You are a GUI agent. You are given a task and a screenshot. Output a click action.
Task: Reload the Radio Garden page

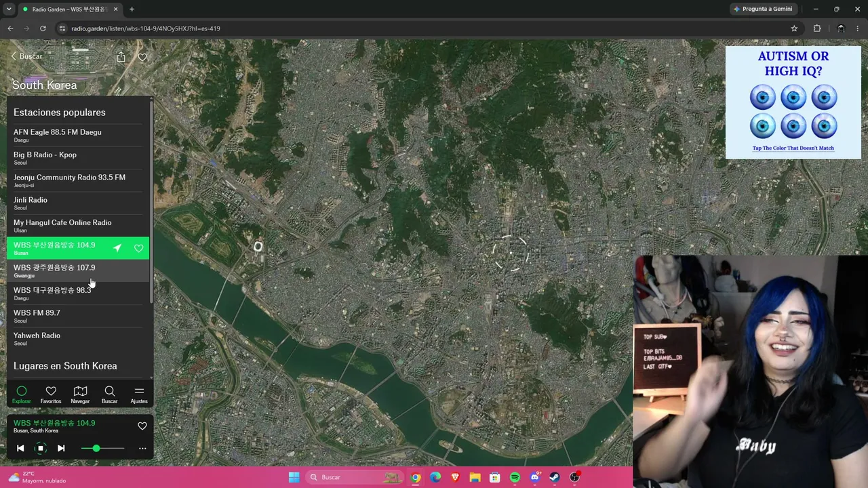click(x=43, y=28)
